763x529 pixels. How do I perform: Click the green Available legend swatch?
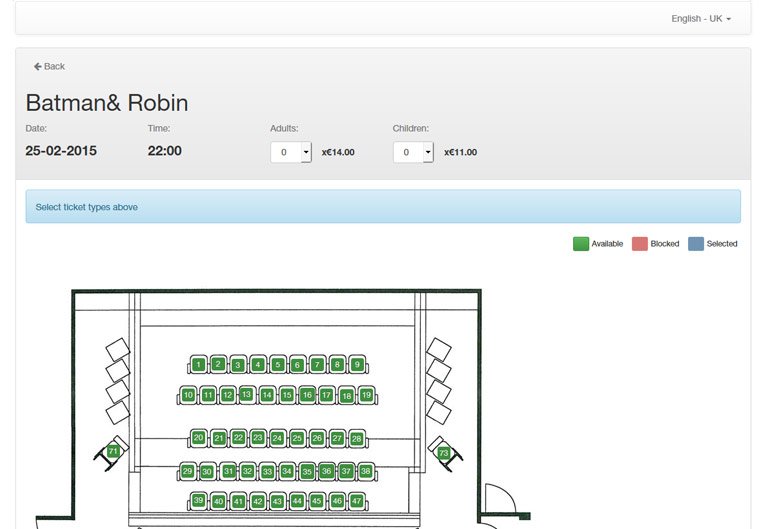pos(581,244)
